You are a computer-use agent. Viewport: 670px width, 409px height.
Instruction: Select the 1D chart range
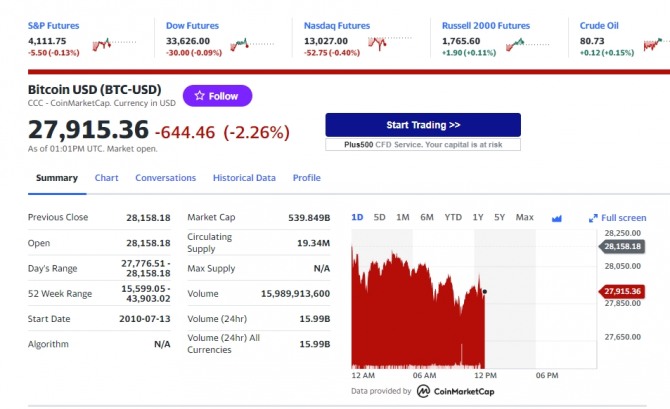(x=357, y=218)
